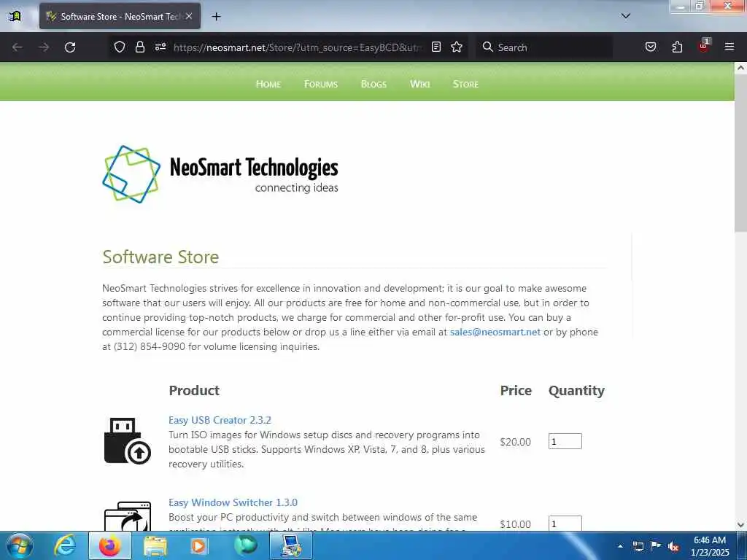747x560 pixels.
Task: Expand the list all tabs chevron
Action: (x=626, y=16)
